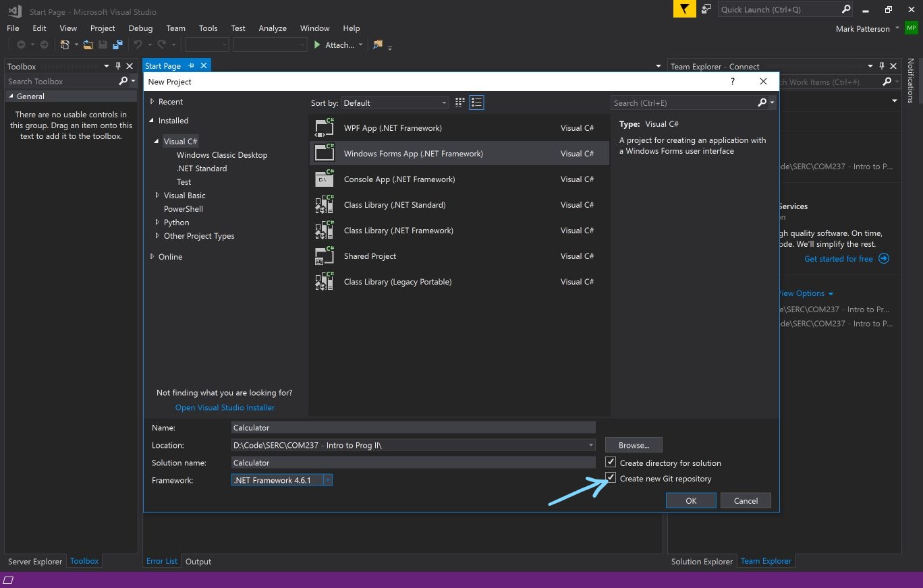Screen dimensions: 923x588
Task: Open the Debug menu
Action: tap(140, 28)
